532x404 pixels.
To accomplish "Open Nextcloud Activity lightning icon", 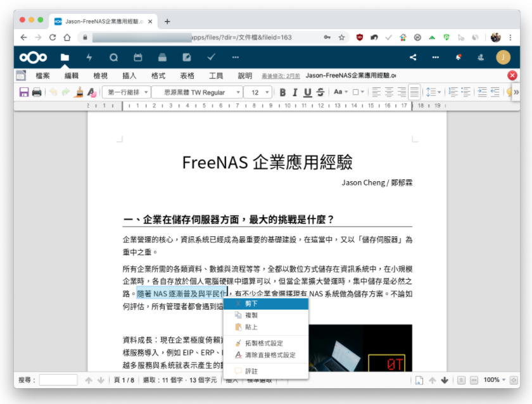I will [x=89, y=58].
